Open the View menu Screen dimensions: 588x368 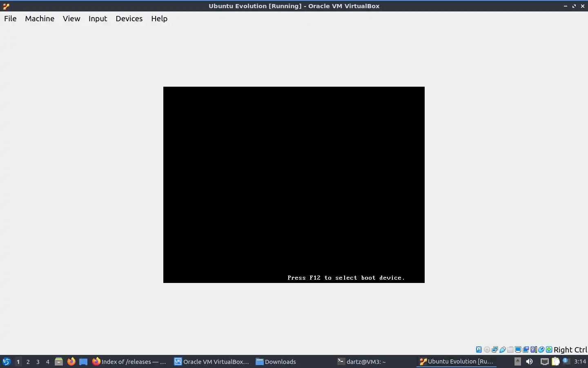tap(71, 18)
